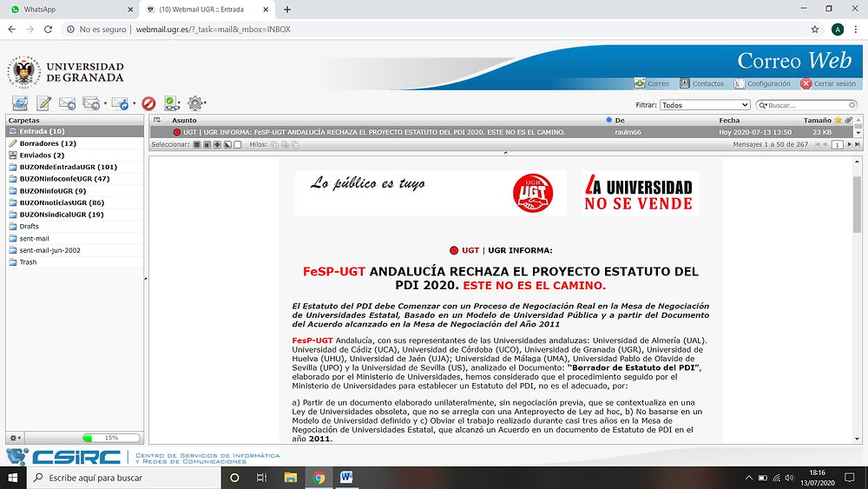Open the compose new message icon
Viewport: 868px width, 489px height.
(43, 103)
